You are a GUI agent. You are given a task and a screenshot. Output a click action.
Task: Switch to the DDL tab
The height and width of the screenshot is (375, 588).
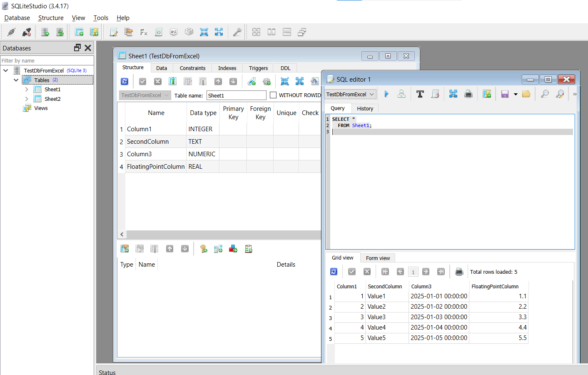click(285, 68)
